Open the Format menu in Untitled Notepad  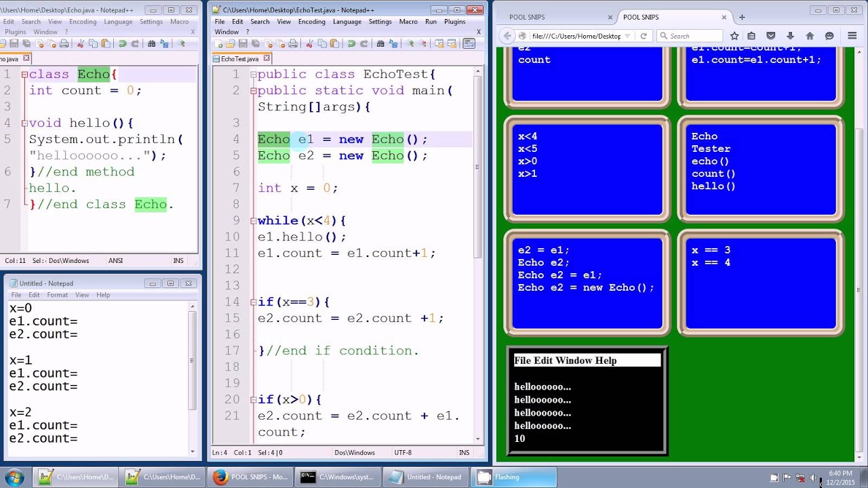(57, 295)
